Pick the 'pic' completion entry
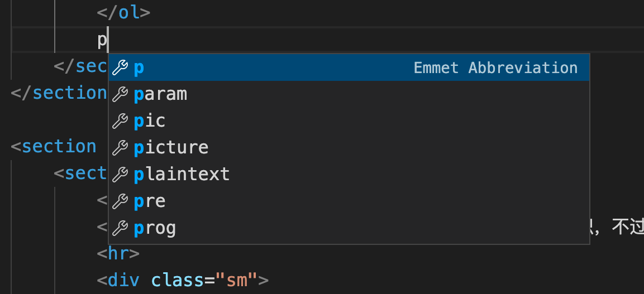The height and width of the screenshot is (294, 644). click(150, 121)
